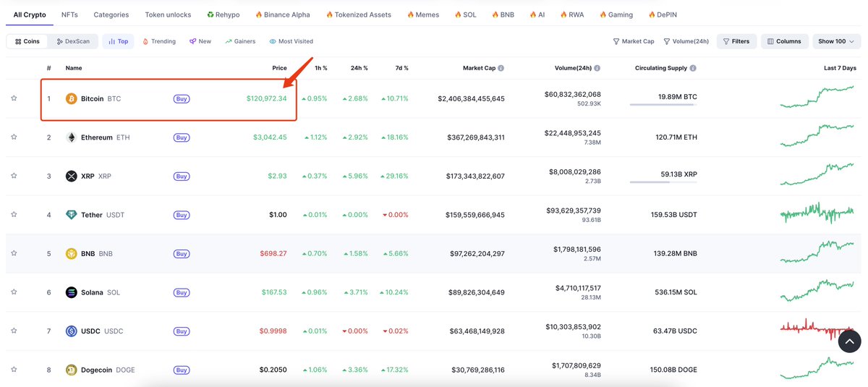
Task: Open the Market Cap filter dropdown
Action: tap(633, 41)
